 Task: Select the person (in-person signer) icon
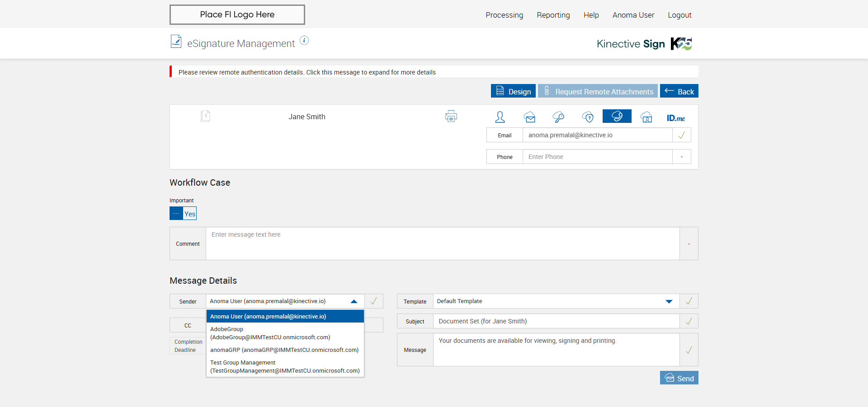coord(500,117)
